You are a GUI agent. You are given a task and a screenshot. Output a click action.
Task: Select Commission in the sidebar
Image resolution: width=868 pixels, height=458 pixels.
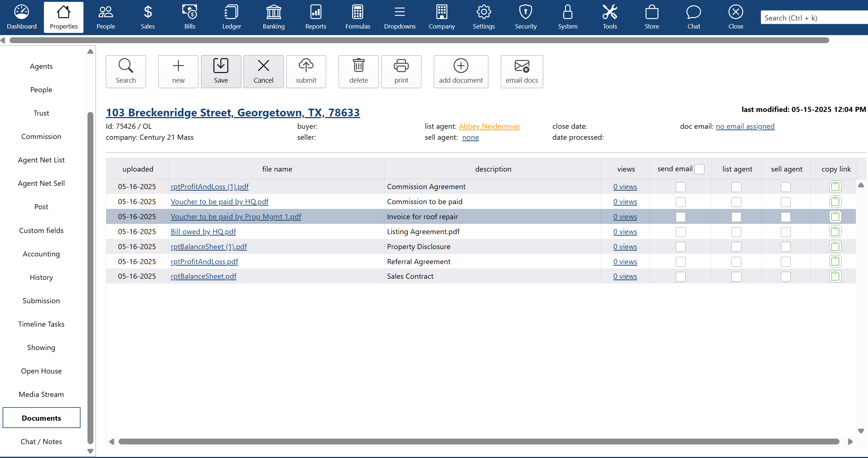pos(41,136)
